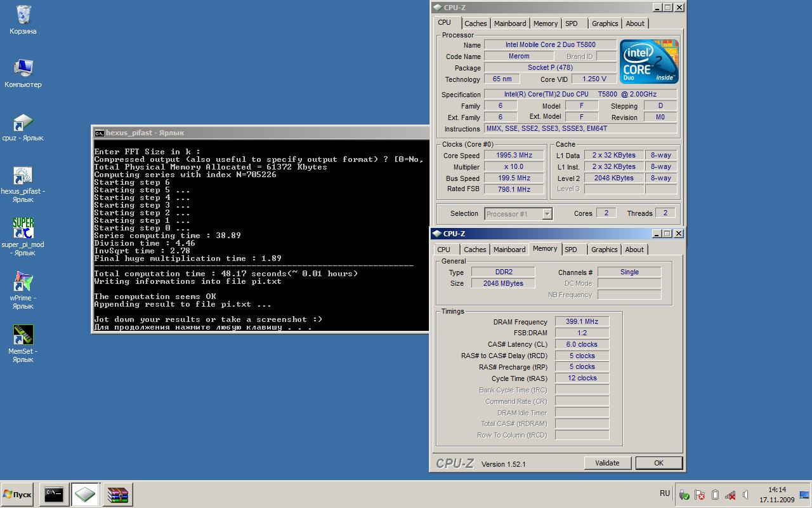Viewport: 812px width, 508px height.
Task: Click the network tray icon with red X
Action: [730, 495]
